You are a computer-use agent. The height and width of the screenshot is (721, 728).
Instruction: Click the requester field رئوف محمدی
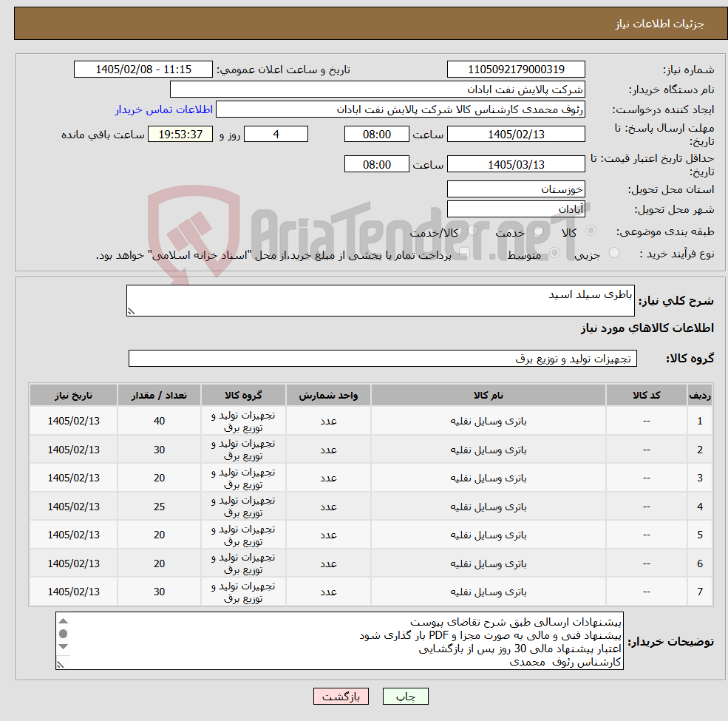click(400, 109)
